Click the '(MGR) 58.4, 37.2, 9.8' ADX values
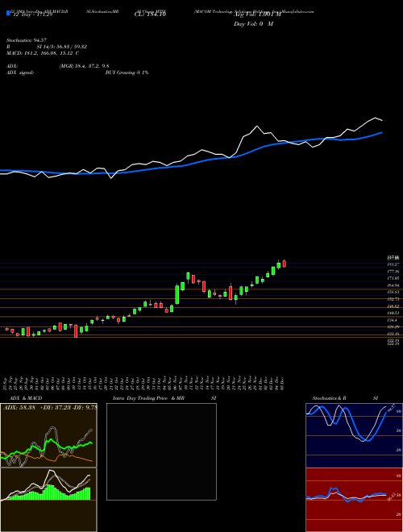The image size is (403, 532). (x=84, y=66)
